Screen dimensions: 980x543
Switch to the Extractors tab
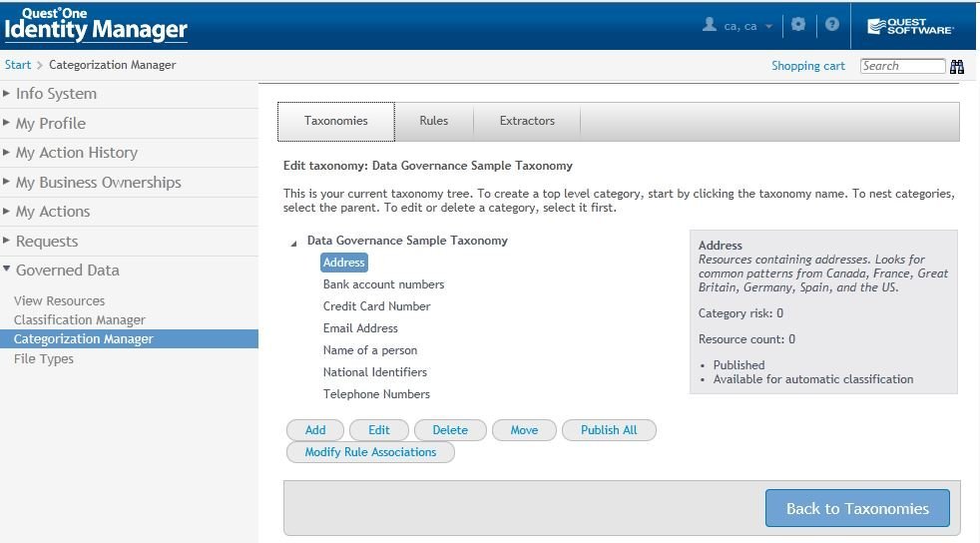click(x=527, y=121)
